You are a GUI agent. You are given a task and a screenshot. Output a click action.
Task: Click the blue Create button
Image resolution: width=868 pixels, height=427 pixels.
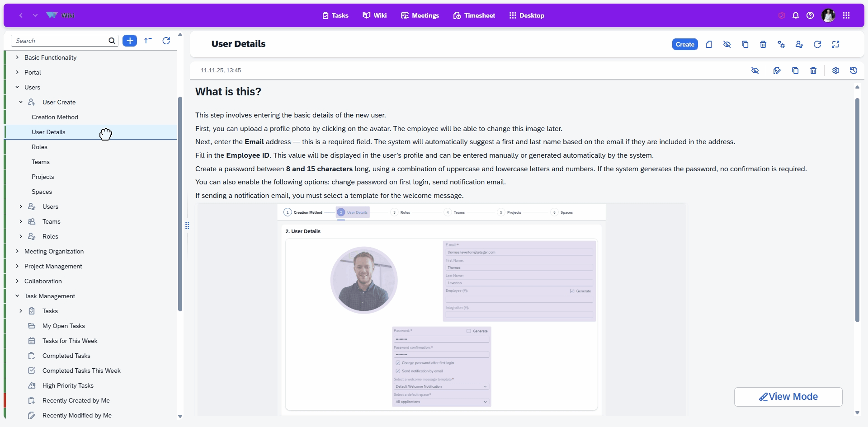[685, 44]
